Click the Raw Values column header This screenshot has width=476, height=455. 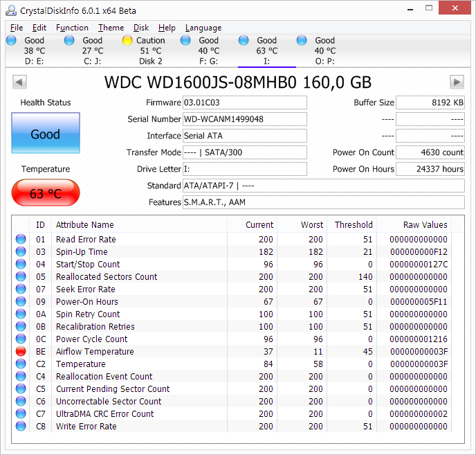(414, 224)
